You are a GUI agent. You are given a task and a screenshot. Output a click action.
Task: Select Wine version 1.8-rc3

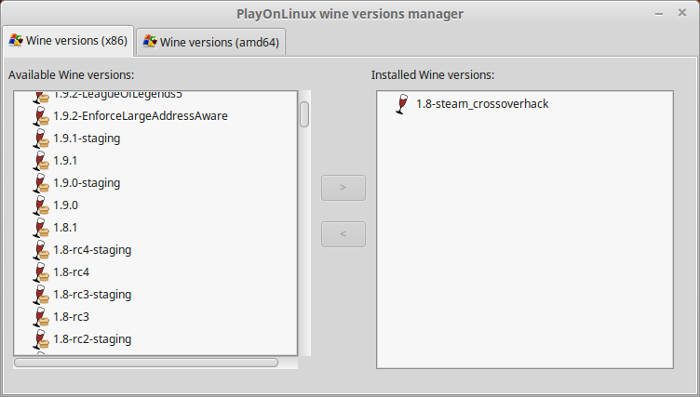[71, 317]
